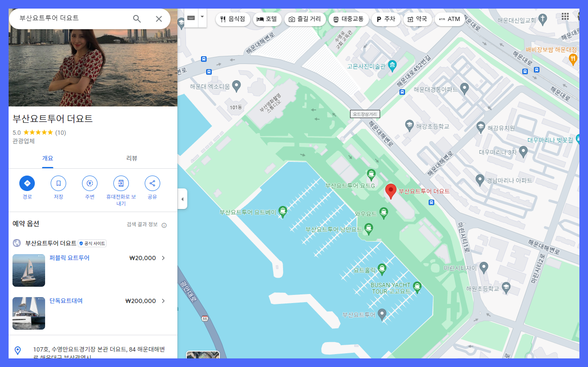The image size is (588, 367).
Task: Select the ATM chip
Action: [x=450, y=19]
